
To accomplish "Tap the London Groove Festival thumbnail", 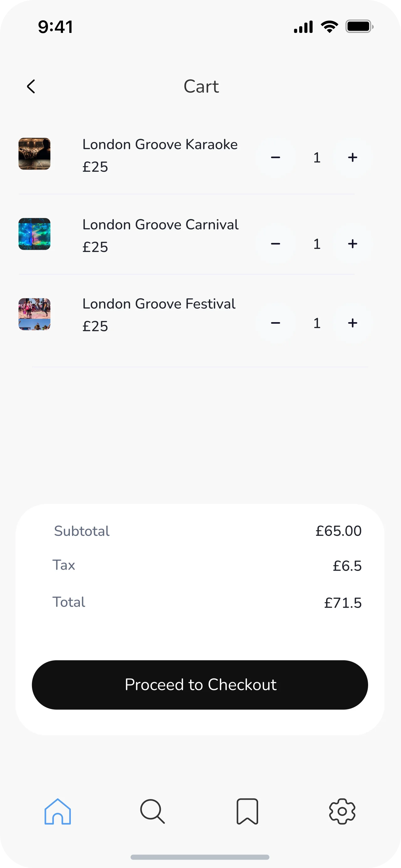I will point(34,314).
